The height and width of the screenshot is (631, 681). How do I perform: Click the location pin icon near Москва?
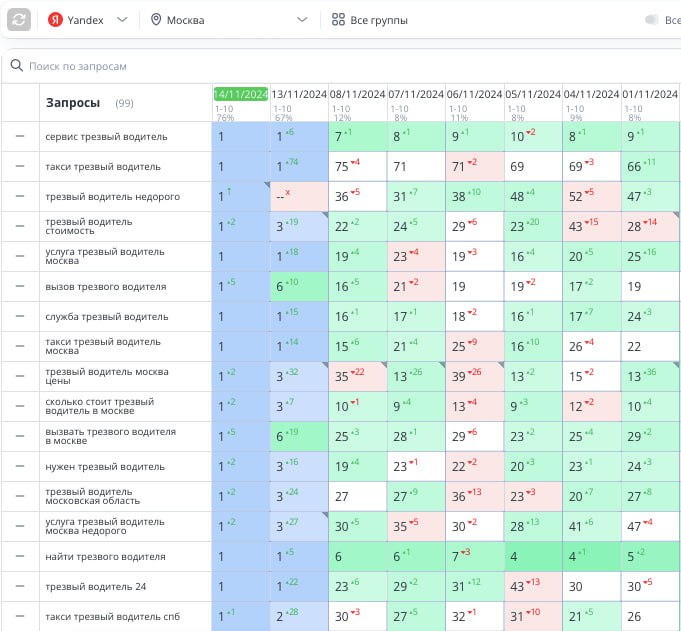(156, 20)
